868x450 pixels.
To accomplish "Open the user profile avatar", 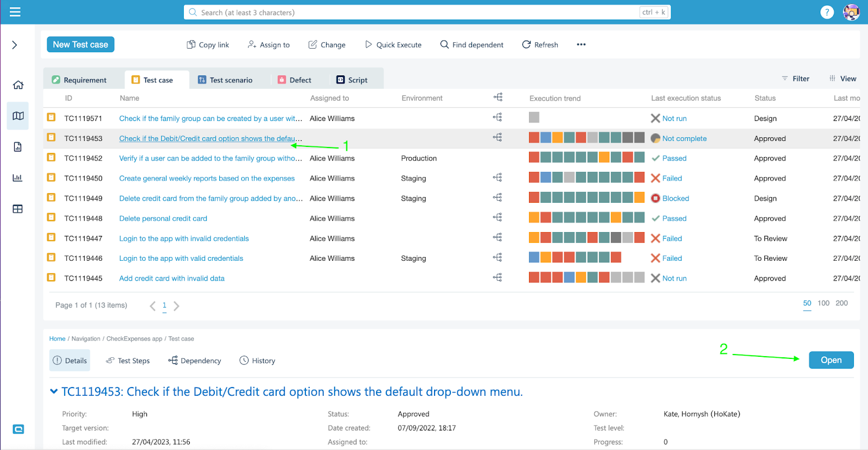I will tap(851, 12).
